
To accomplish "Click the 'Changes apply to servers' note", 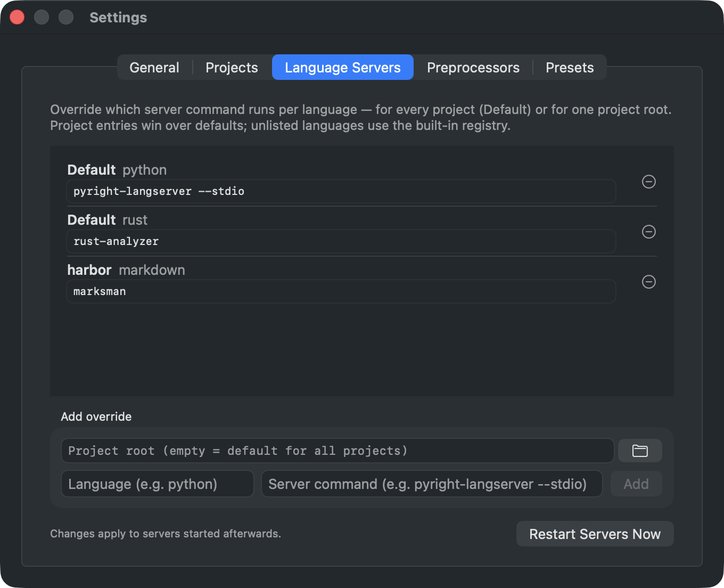I will pos(166,534).
